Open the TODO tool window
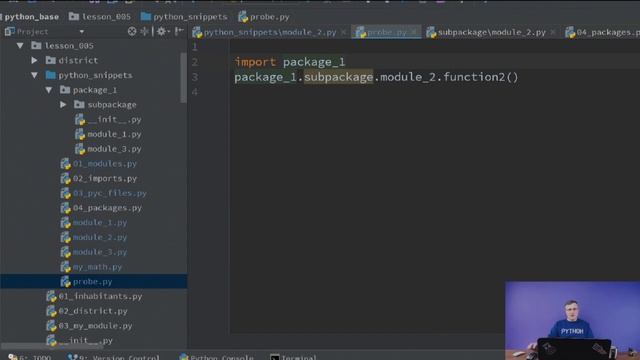This screenshot has height=360, width=640. tap(29, 357)
